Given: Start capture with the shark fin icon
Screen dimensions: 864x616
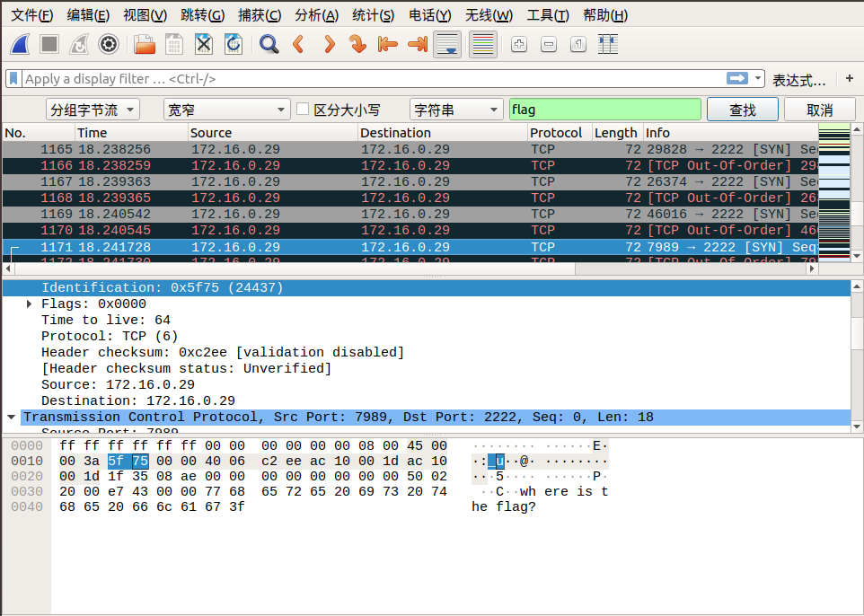Looking at the screenshot, I should pyautogui.click(x=21, y=44).
